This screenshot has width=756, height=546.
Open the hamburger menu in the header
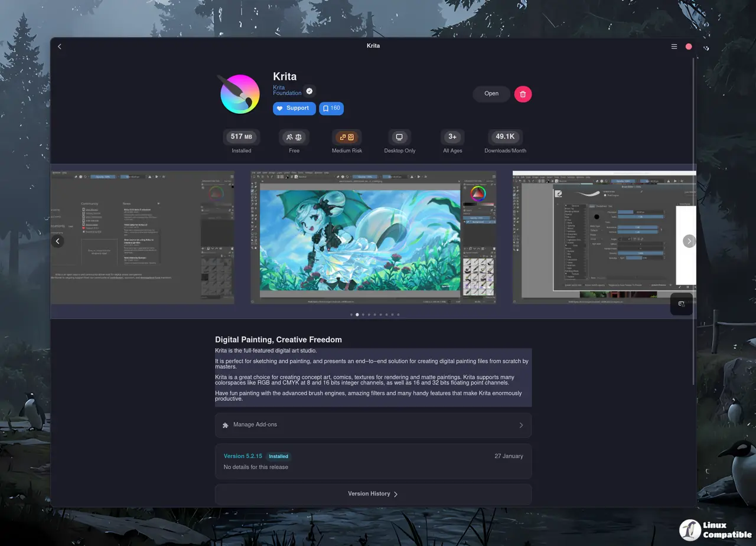tap(674, 46)
